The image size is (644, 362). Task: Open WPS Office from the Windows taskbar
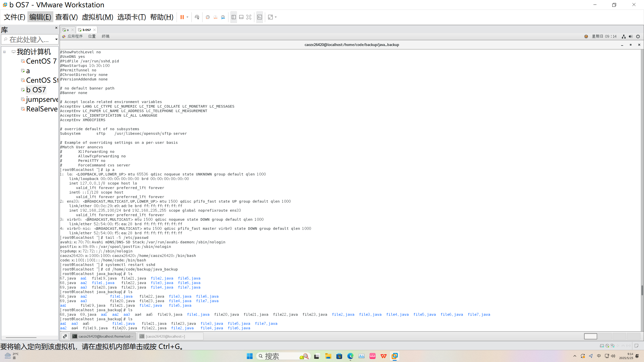click(383, 356)
